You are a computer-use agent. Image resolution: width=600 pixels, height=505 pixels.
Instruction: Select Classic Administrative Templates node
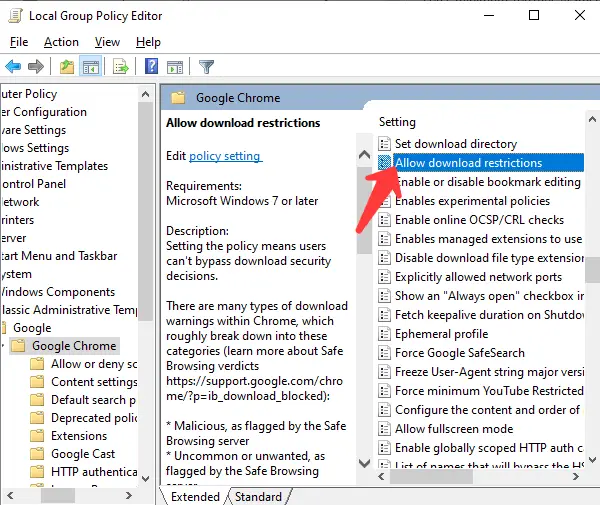(x=69, y=310)
